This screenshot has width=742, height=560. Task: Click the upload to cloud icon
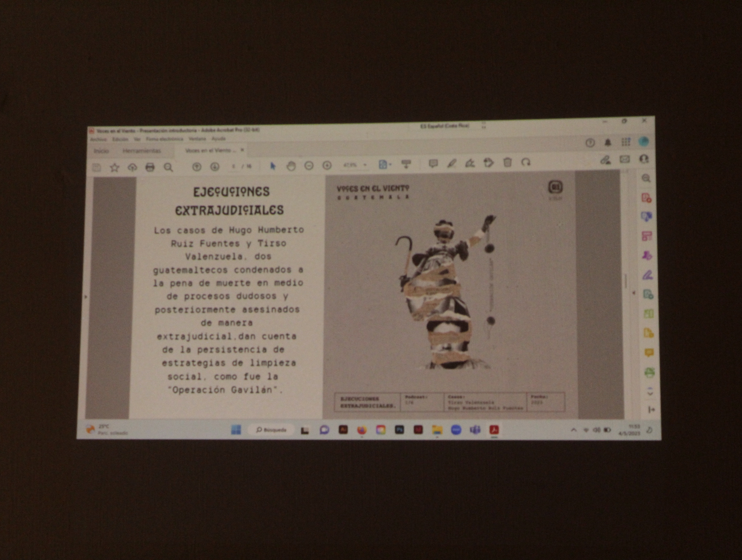click(132, 167)
